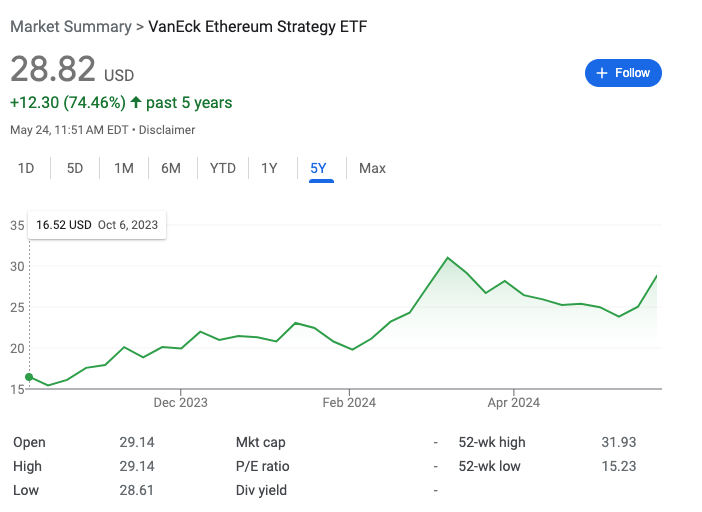Click the green upward arrow icon

tap(136, 102)
